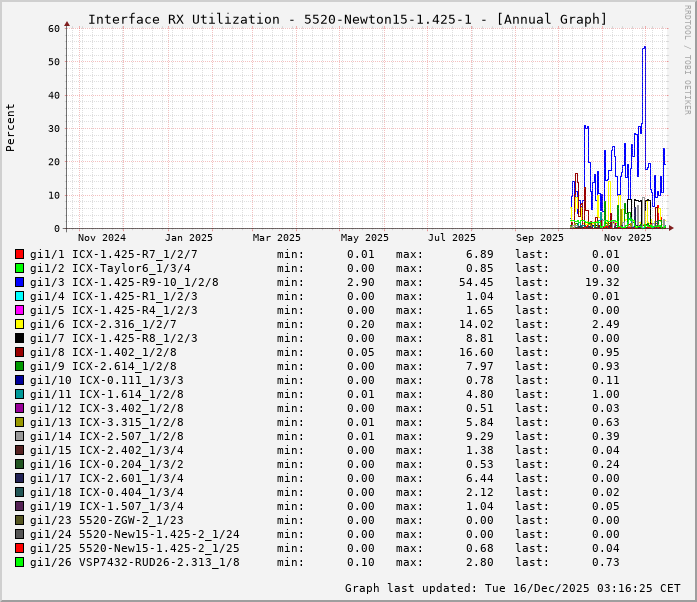Click the ICX-1.425-R9-10_1/2/8 legend label
Image resolution: width=697 pixels, height=602 pixels.
point(145,282)
